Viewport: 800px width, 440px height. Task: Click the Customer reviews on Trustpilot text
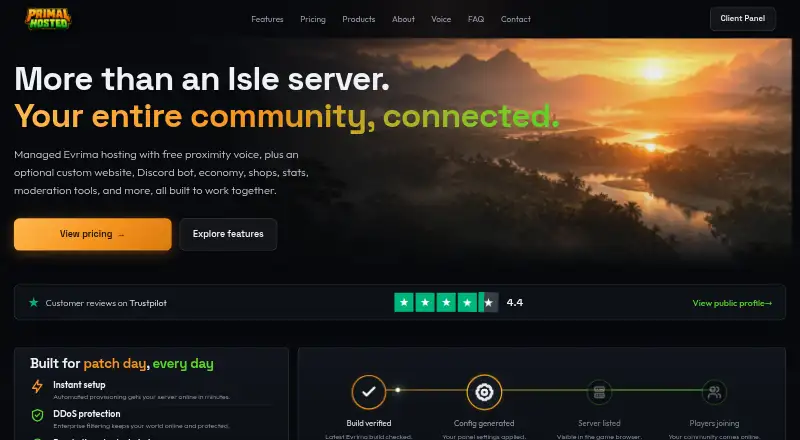click(106, 303)
